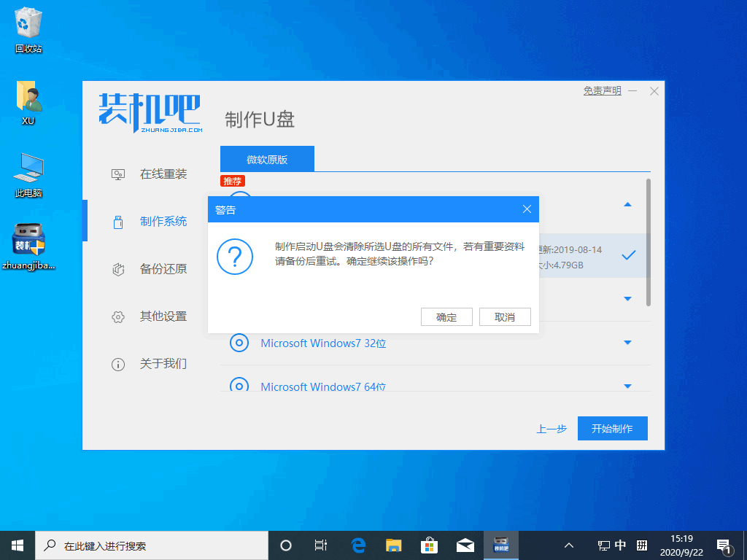Collapse the selected system entry arrow
Image resolution: width=747 pixels, height=560 pixels.
(627, 206)
